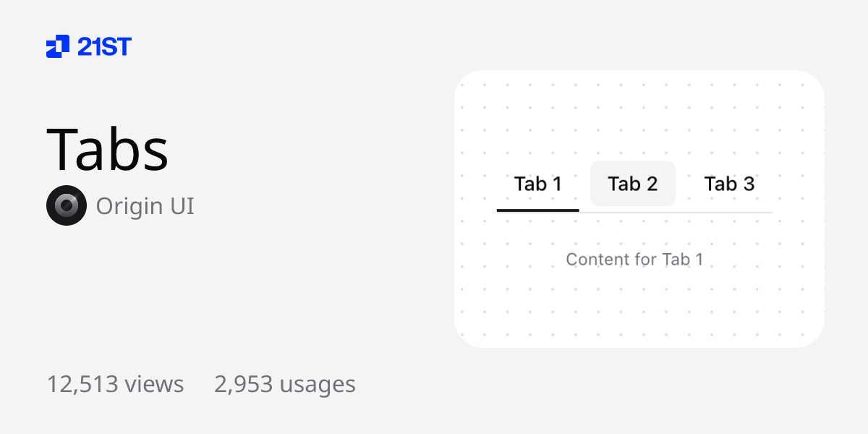Click the divider line directly below Tab 3
The width and height of the screenshot is (868, 434).
point(729,213)
